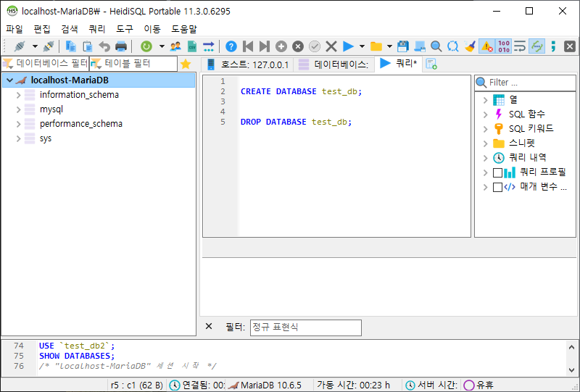
Task: Open the refresh options dropdown arrow
Action: click(162, 46)
